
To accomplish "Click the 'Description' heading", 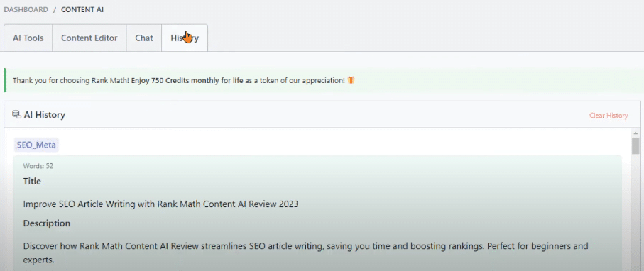I will [x=47, y=223].
